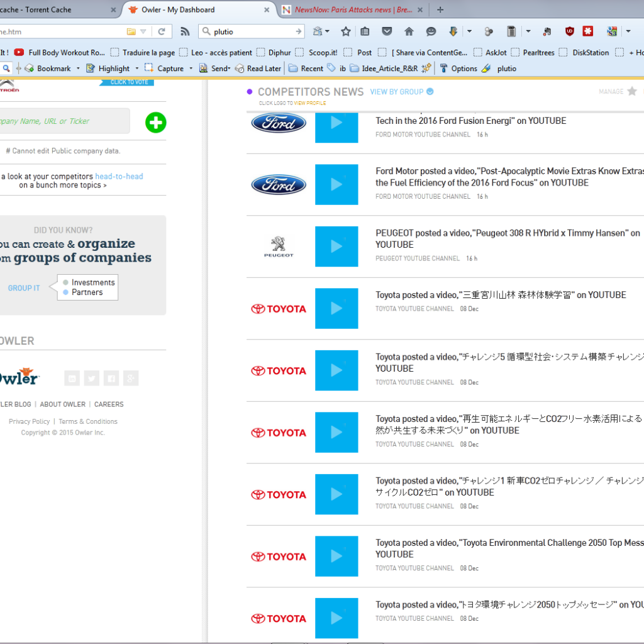The height and width of the screenshot is (644, 644).
Task: Open the CAREERS footer link
Action: (109, 404)
